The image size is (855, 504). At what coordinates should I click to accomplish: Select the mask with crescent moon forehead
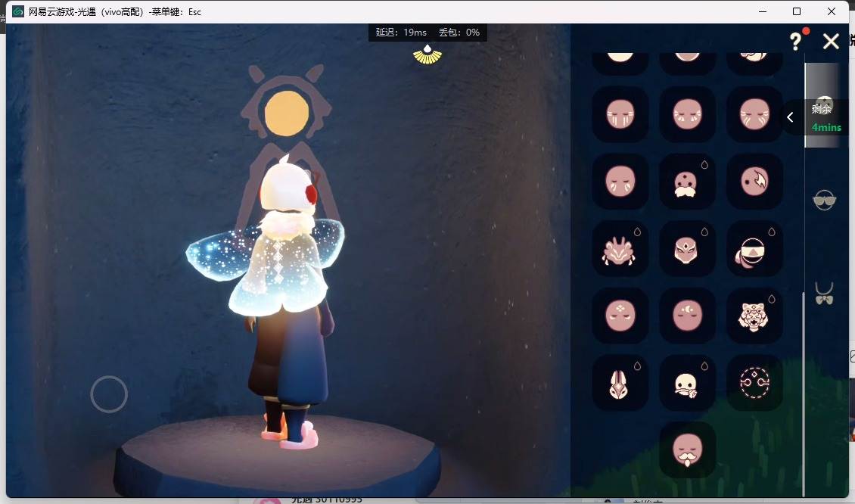(687, 316)
